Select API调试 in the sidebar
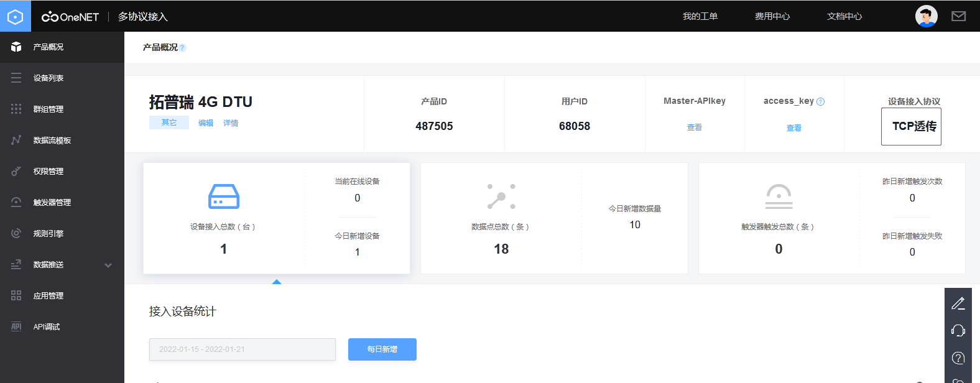This screenshot has width=980, height=383. point(47,327)
